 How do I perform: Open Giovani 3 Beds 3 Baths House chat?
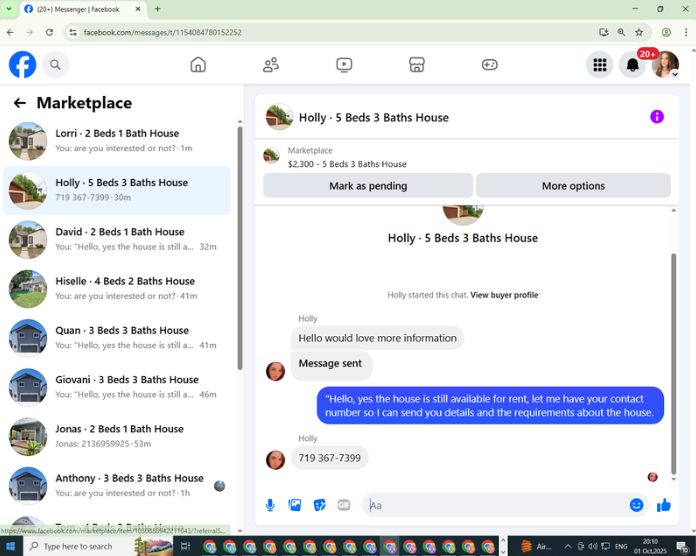coord(117,387)
